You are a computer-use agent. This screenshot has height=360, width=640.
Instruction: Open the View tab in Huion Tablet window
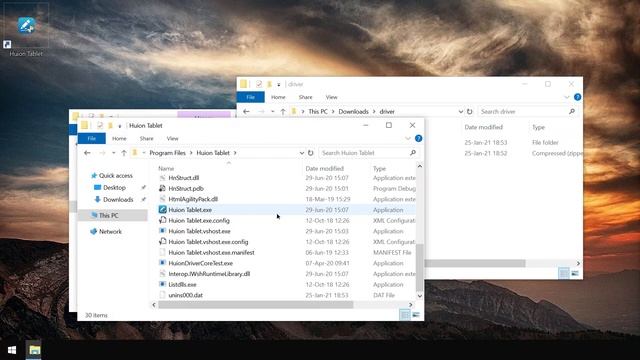click(172, 138)
